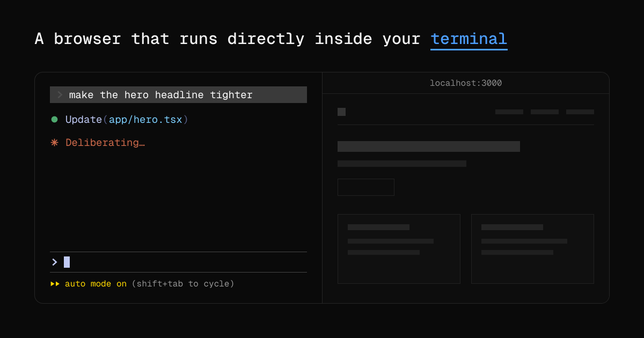Click the 'make the hero headline tighter' prompt line
Image resolution: width=644 pixels, height=338 pixels.
178,95
